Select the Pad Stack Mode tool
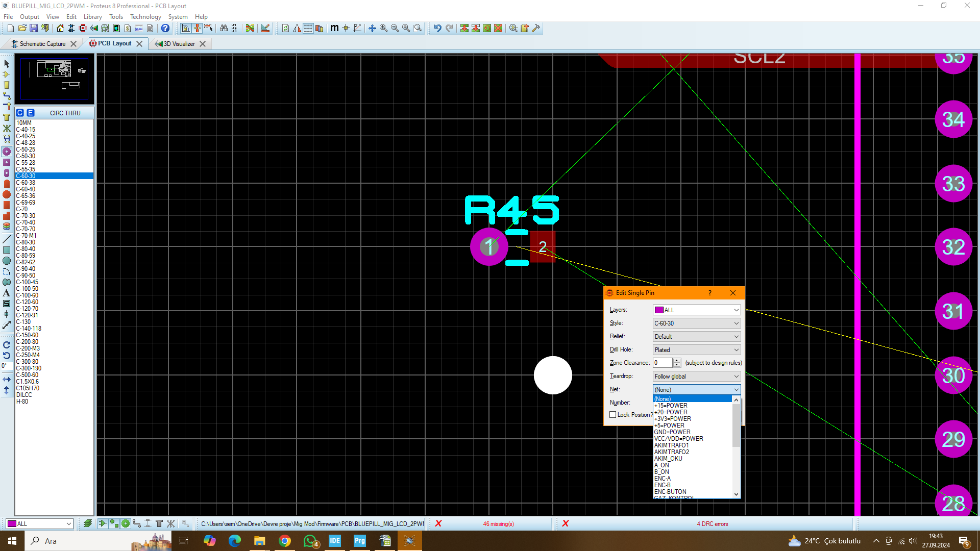The image size is (980, 551). 7,226
